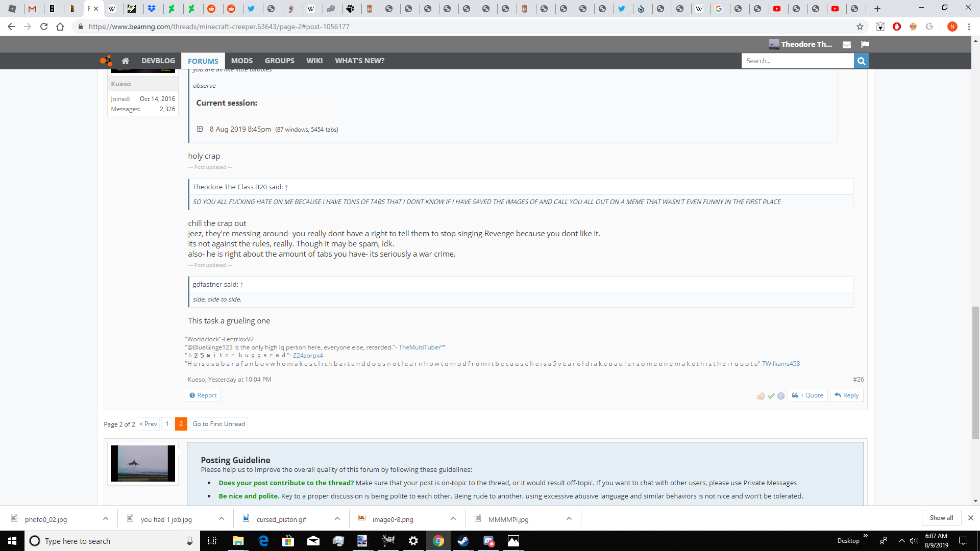
Task: Open Task View on the taskbar
Action: 212,541
